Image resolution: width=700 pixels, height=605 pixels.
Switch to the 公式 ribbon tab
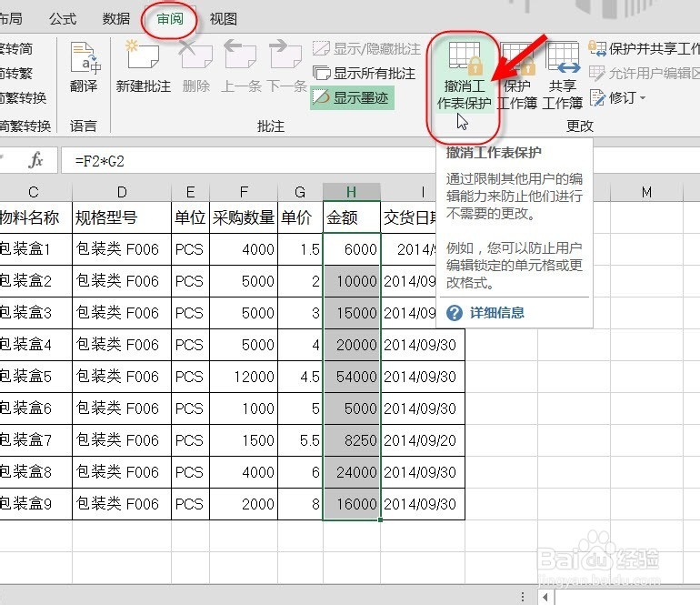tap(63, 19)
